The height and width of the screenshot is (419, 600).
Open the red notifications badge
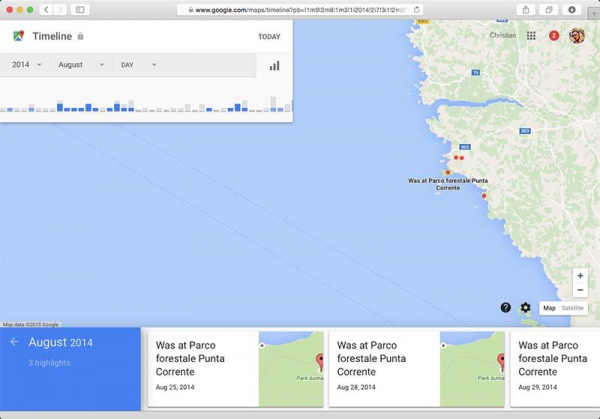[553, 36]
